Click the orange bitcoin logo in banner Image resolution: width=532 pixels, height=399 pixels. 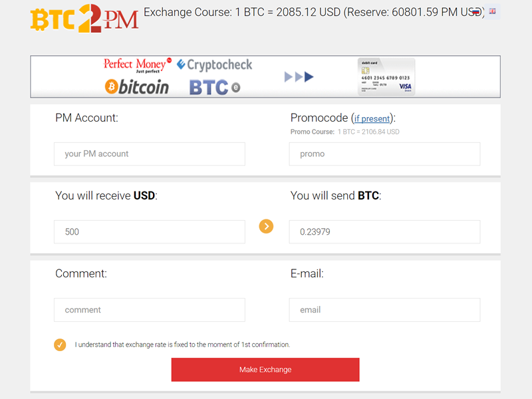click(137, 87)
